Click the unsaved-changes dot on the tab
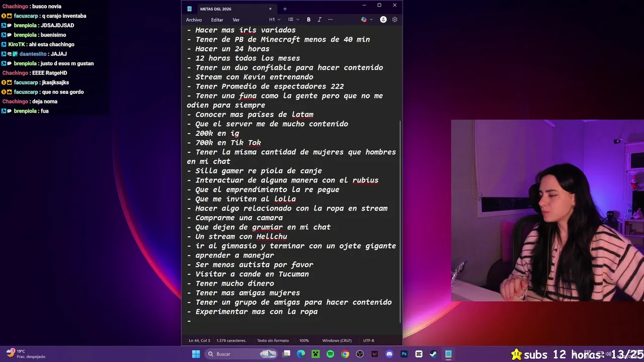 pyautogui.click(x=270, y=9)
